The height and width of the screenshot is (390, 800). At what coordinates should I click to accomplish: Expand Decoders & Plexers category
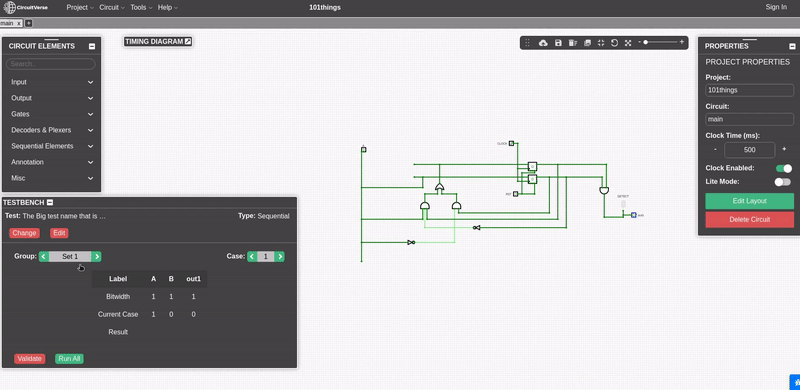tap(52, 130)
